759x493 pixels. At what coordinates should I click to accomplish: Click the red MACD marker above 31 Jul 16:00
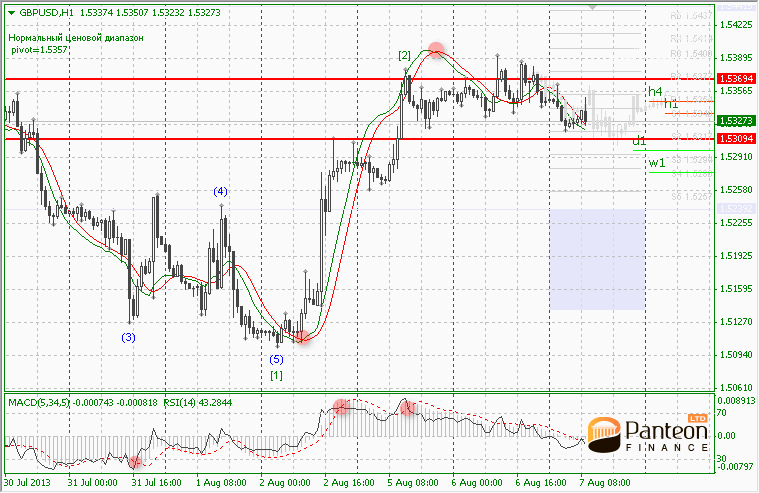pyautogui.click(x=135, y=462)
